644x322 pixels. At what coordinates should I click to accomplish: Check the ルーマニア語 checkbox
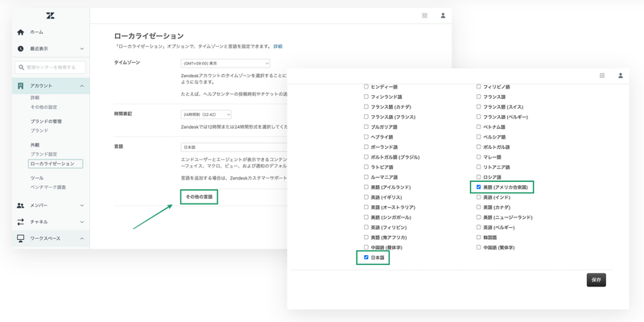point(366,177)
